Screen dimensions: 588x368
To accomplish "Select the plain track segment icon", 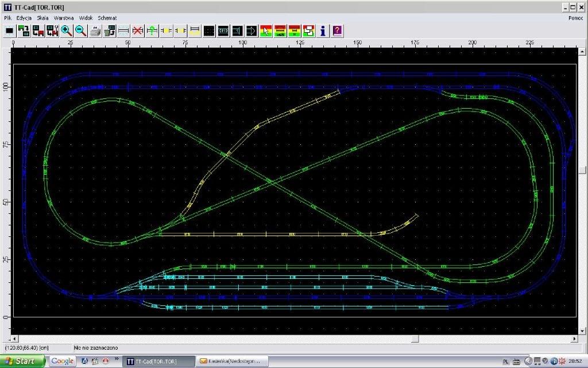I will coord(123,31).
